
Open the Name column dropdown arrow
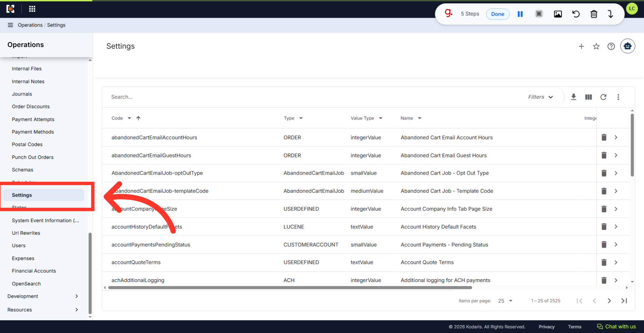(420, 118)
